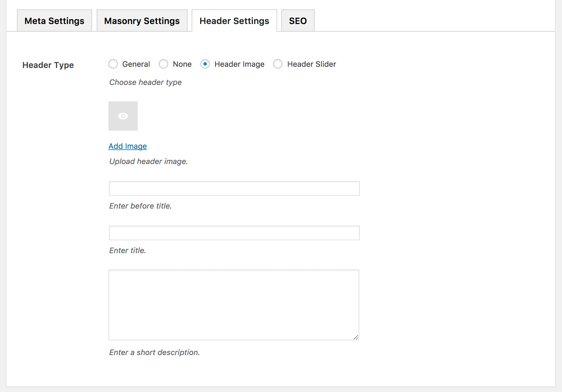Go to the SEO tab
The image size is (562, 392).
point(298,21)
